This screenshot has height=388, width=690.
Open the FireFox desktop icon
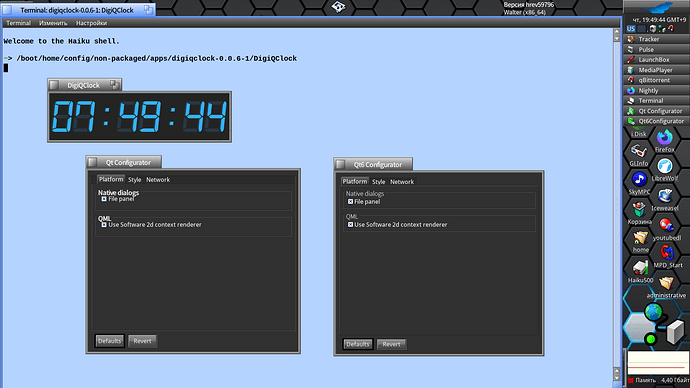click(x=664, y=138)
